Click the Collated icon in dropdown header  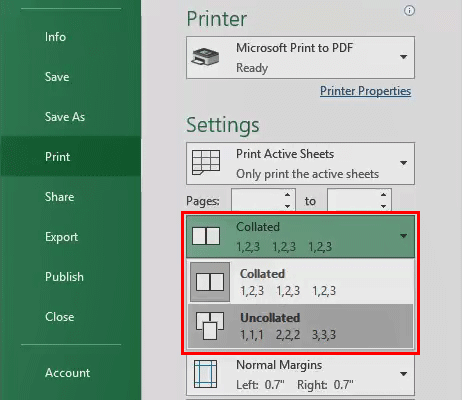206,236
